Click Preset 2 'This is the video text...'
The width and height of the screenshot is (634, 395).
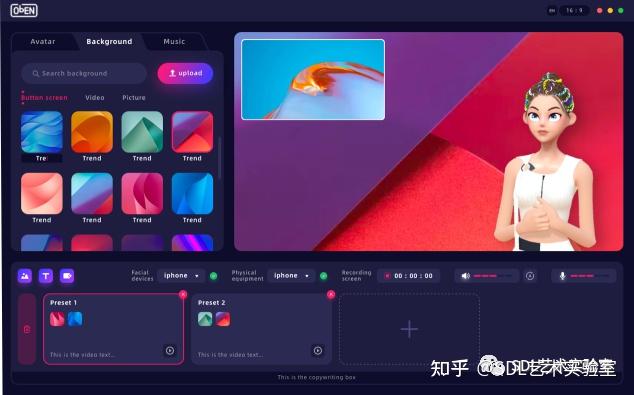tap(230, 355)
